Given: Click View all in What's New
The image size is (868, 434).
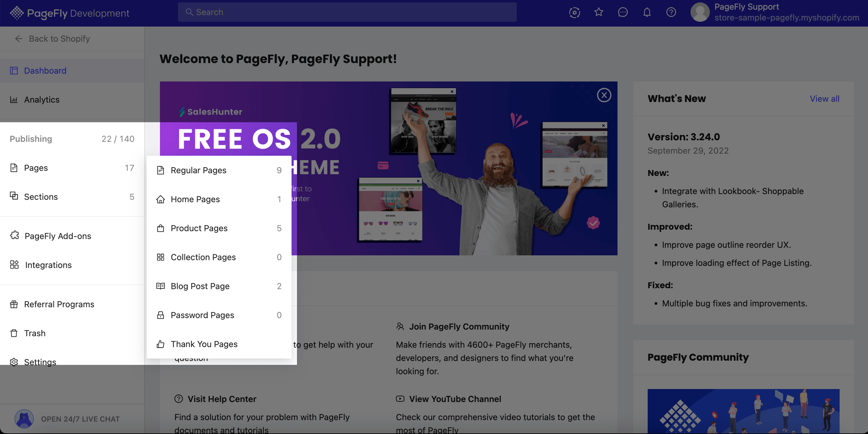Looking at the screenshot, I should tap(825, 99).
